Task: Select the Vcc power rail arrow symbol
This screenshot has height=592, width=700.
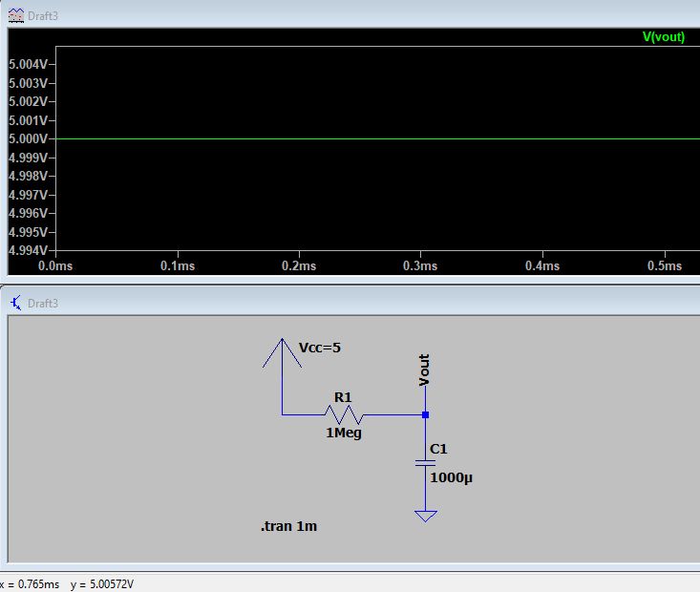Action: point(282,353)
